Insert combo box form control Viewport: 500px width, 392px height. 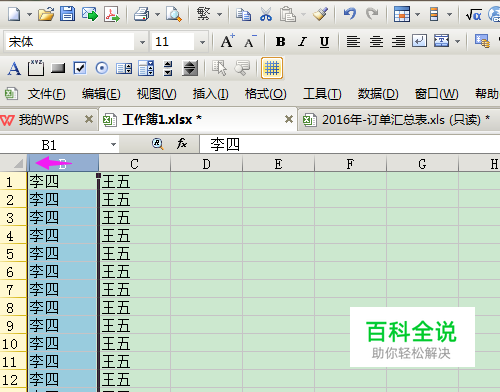(146, 68)
